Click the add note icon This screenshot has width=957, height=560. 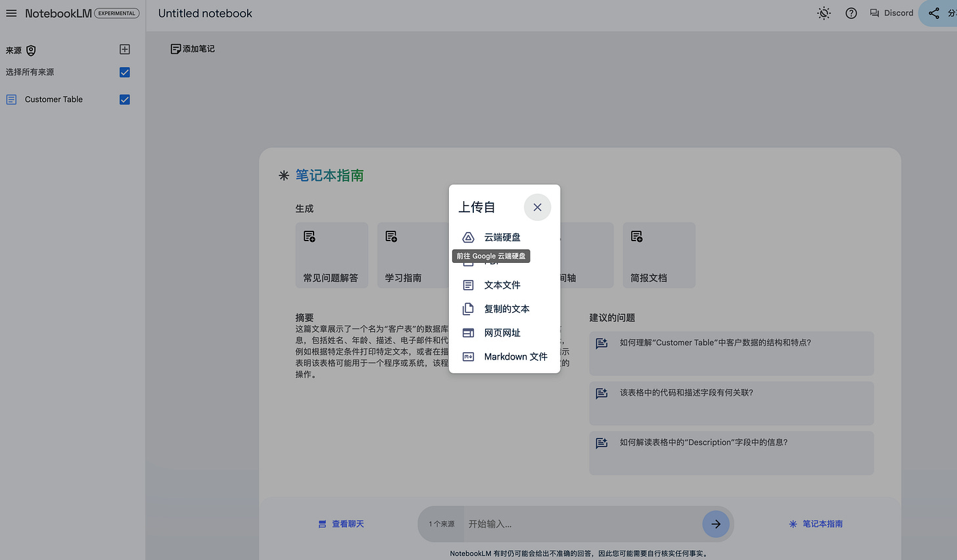click(175, 49)
